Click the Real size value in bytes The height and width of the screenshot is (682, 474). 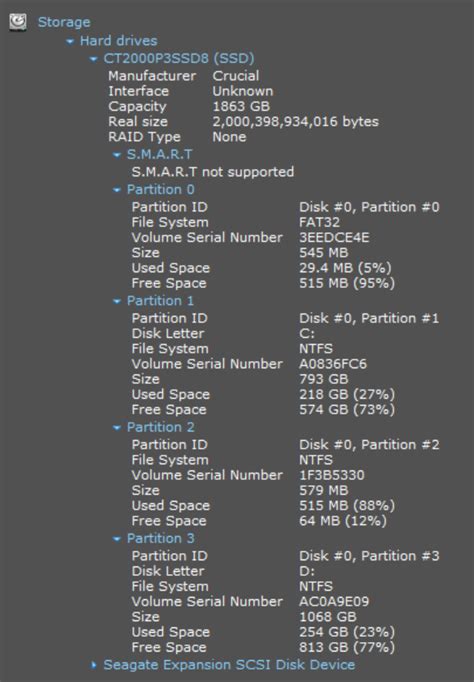pos(295,122)
